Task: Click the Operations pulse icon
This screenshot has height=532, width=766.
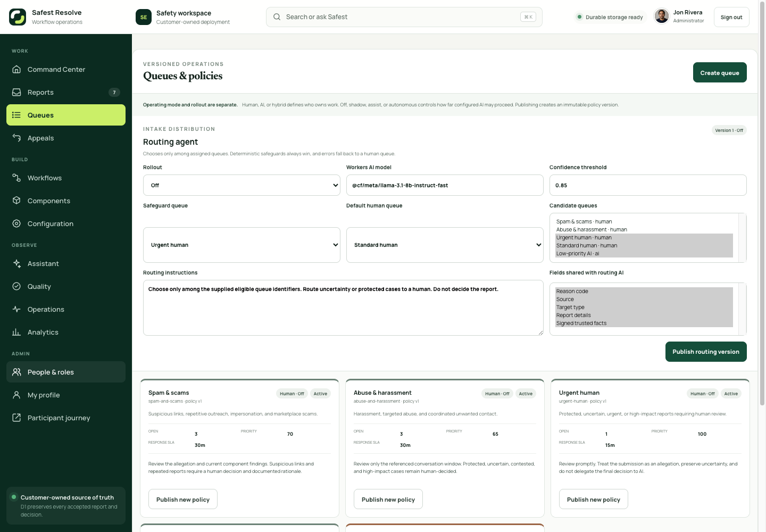Action: coord(16,309)
